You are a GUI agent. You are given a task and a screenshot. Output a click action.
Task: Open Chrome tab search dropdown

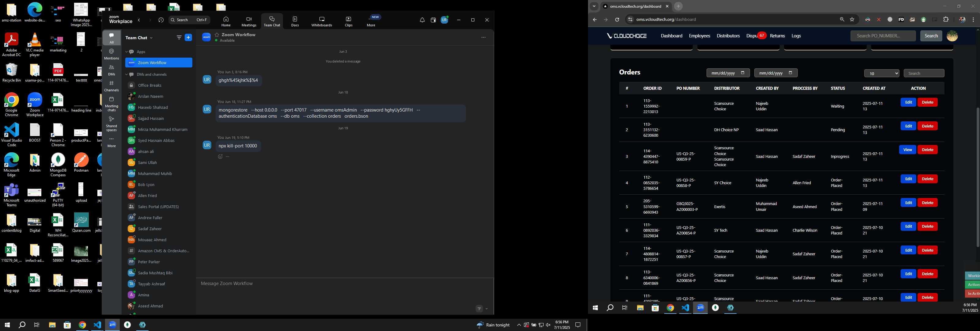594,6
